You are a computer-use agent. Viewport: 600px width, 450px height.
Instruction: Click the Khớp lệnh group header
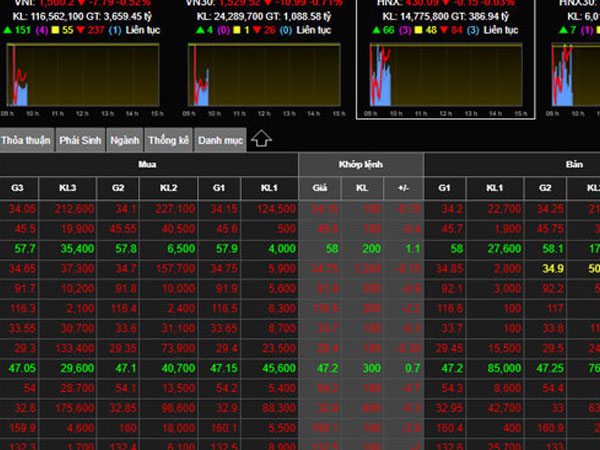click(x=360, y=163)
